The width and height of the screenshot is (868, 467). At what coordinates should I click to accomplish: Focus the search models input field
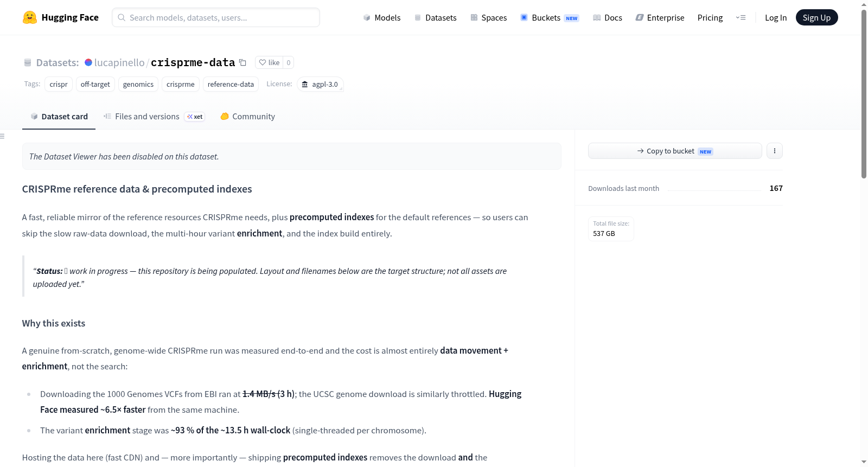[216, 17]
